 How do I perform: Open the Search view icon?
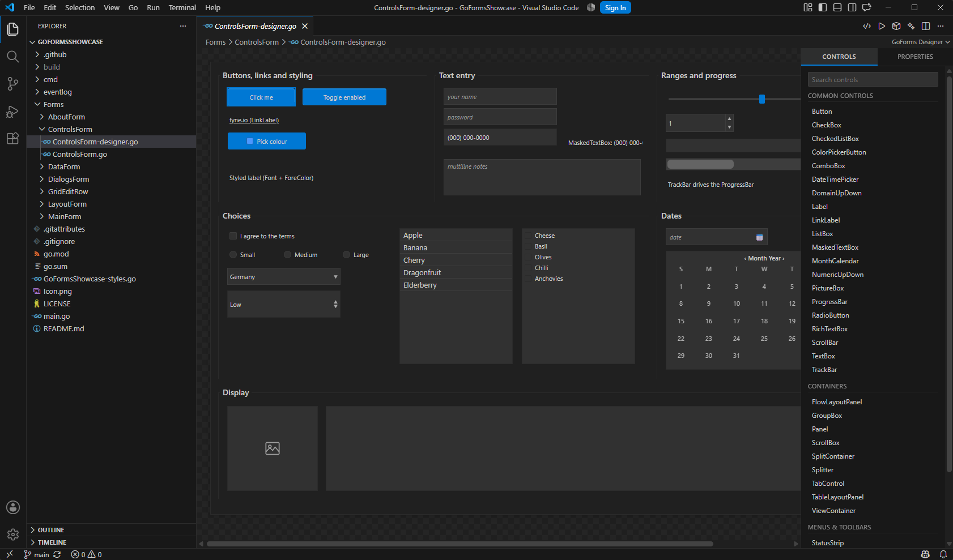(x=12, y=57)
